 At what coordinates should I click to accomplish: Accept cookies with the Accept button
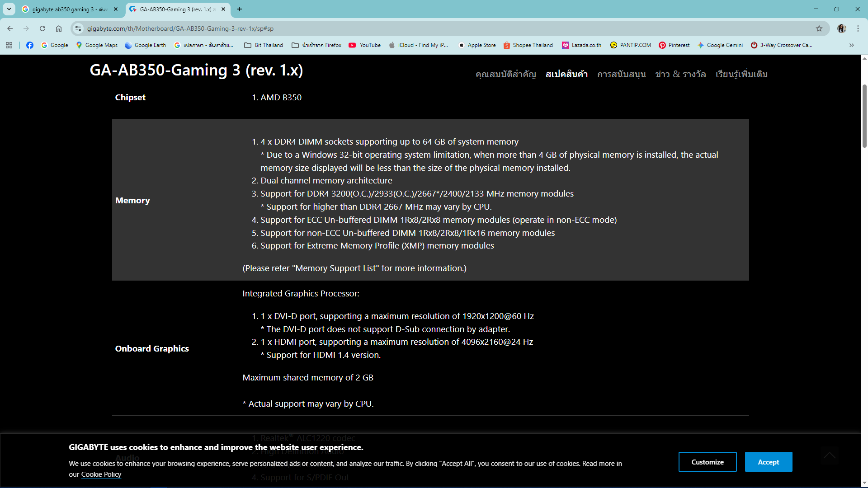tap(769, 462)
